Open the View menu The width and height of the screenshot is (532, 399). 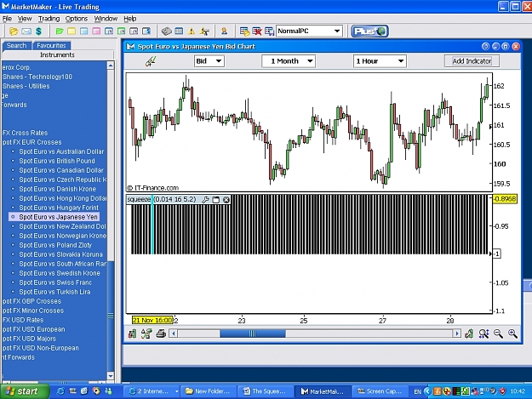(x=25, y=19)
